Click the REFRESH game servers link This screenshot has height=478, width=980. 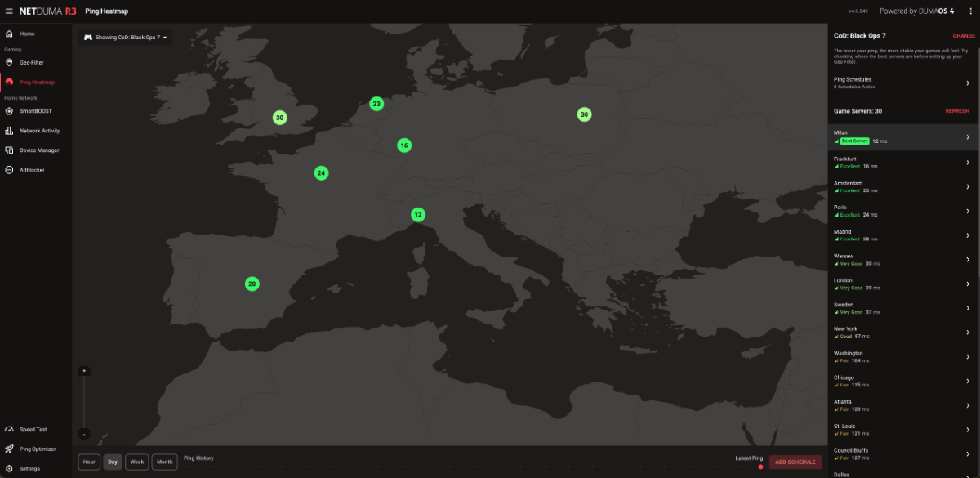[x=957, y=111]
